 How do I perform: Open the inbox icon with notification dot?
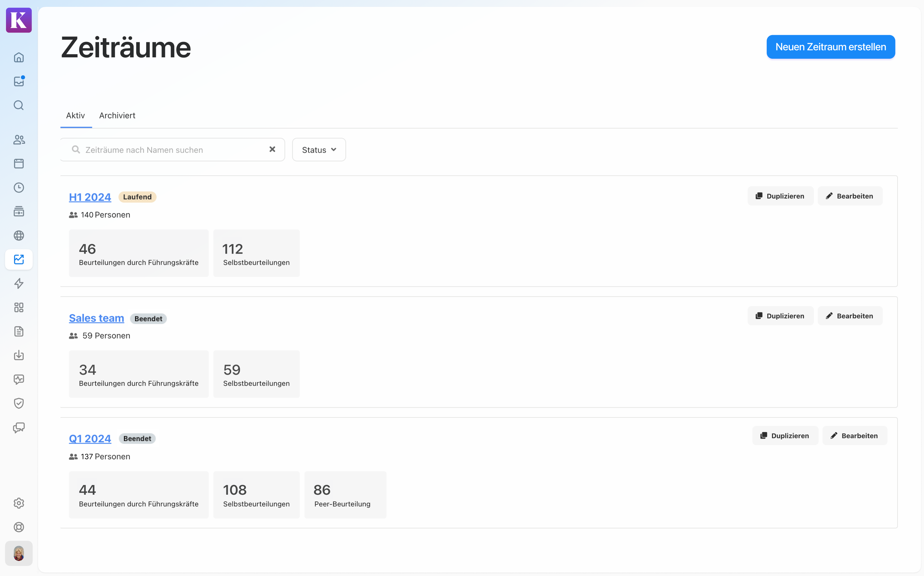19,81
